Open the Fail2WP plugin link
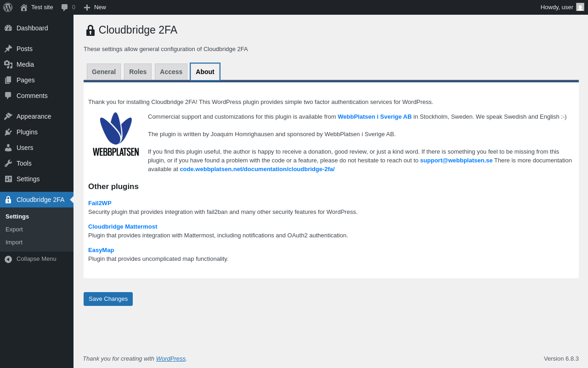Screen dimensions: 588x368 click(100, 203)
